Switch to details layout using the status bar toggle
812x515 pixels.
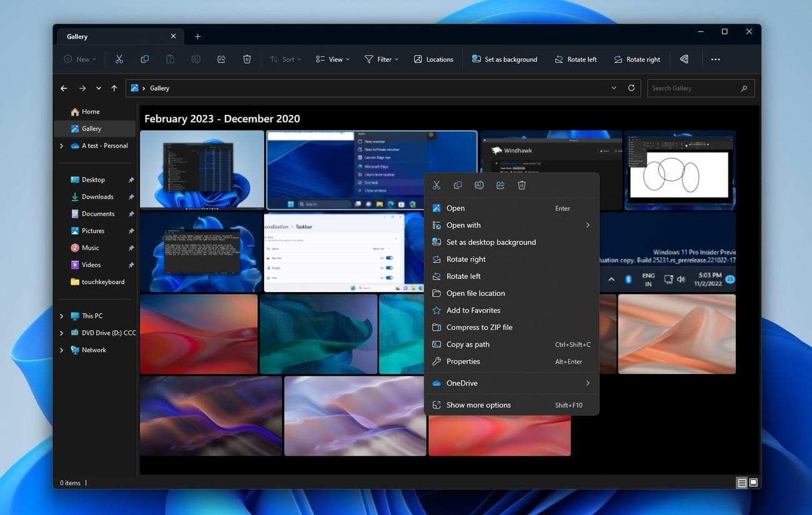(x=741, y=482)
